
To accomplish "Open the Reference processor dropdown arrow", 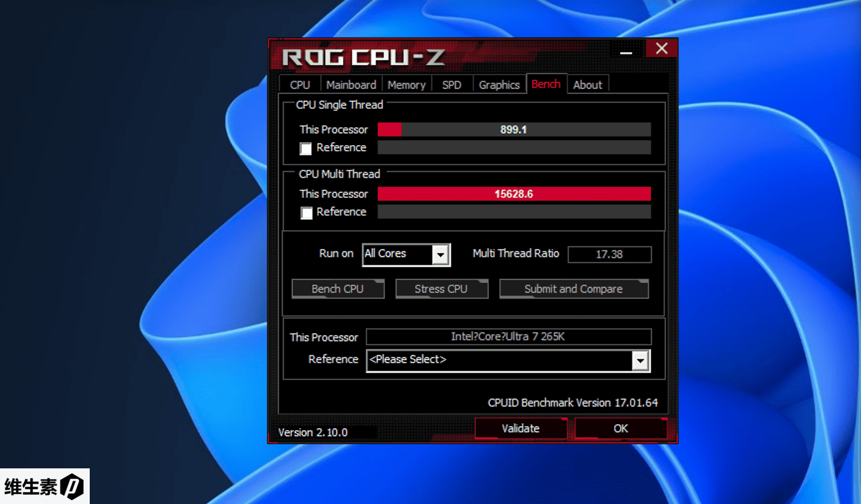I will (640, 361).
